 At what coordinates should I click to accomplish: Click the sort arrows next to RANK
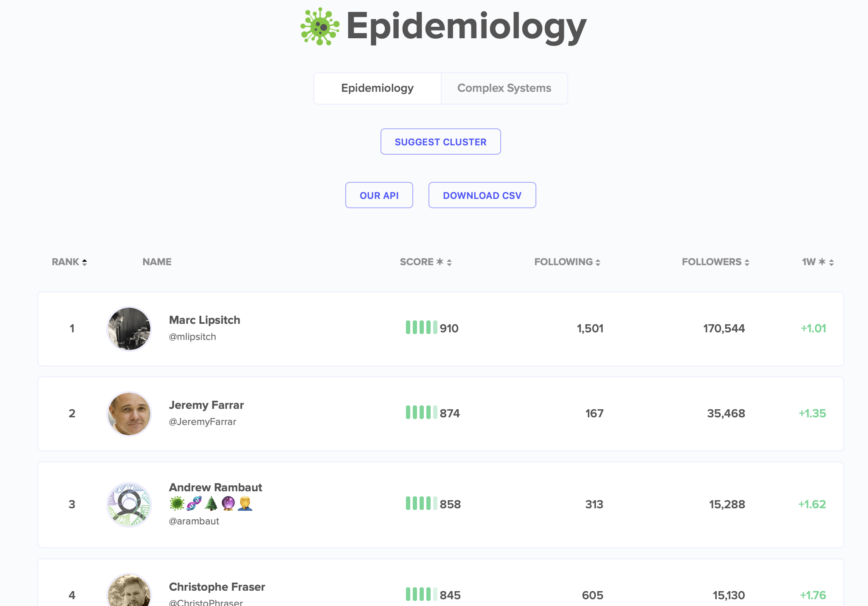[84, 262]
